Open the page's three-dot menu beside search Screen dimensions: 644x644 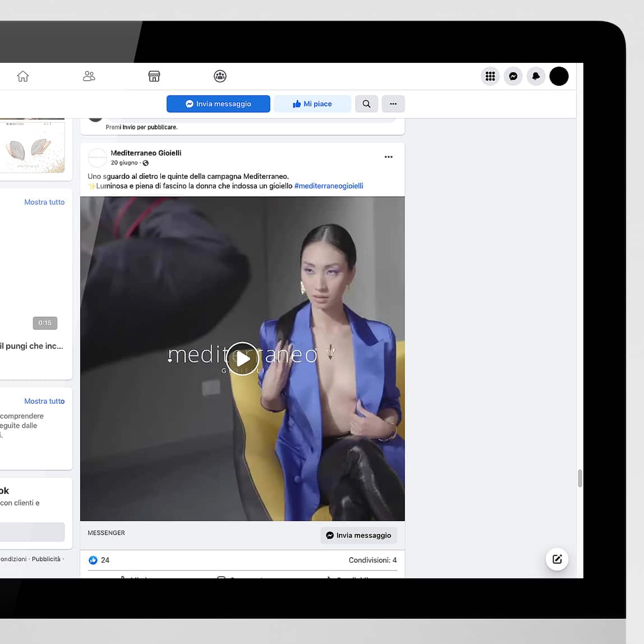pos(393,104)
